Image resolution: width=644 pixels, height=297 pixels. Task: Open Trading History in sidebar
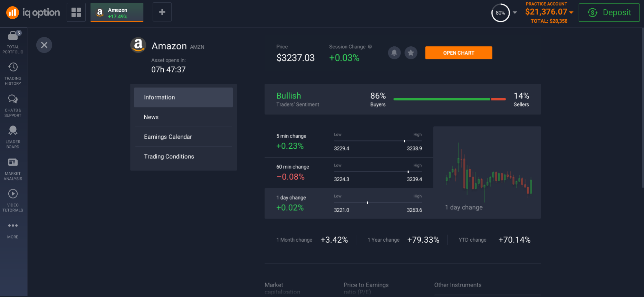coord(13,74)
